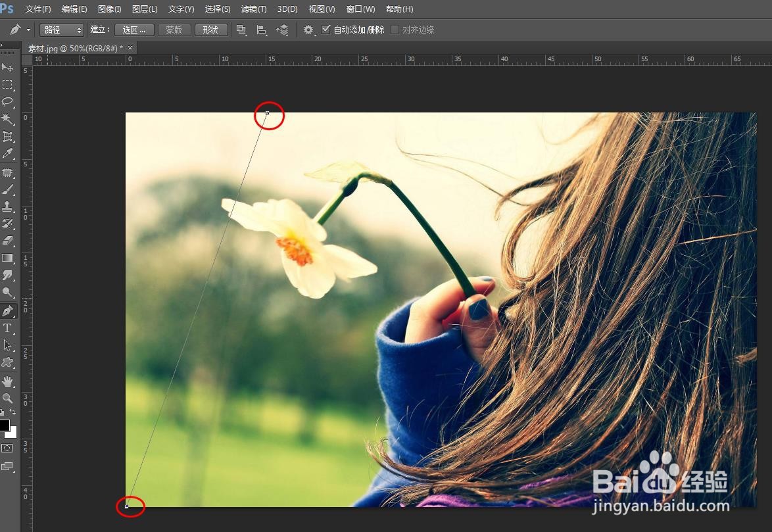Select the Horizontal Type tool
This screenshot has height=532, width=772.
pos(7,328)
